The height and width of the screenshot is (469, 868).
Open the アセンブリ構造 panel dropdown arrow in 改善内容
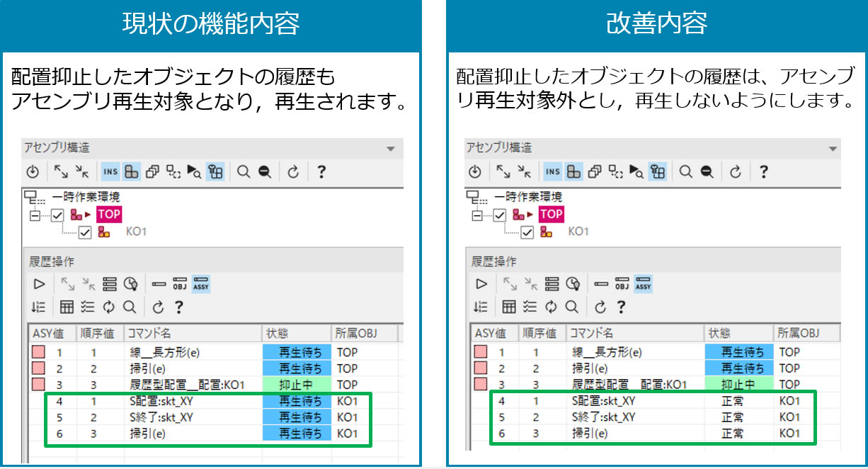pyautogui.click(x=832, y=149)
